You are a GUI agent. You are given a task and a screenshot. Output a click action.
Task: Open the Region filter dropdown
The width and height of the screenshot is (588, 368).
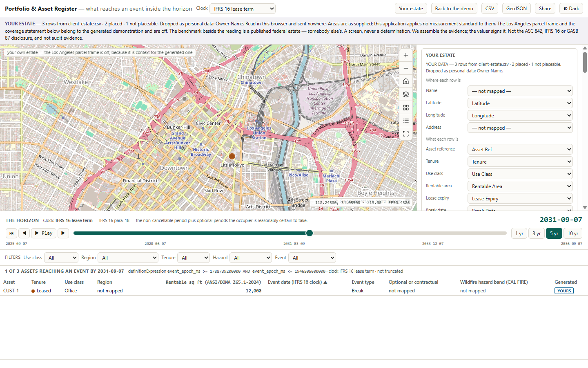[x=128, y=258]
